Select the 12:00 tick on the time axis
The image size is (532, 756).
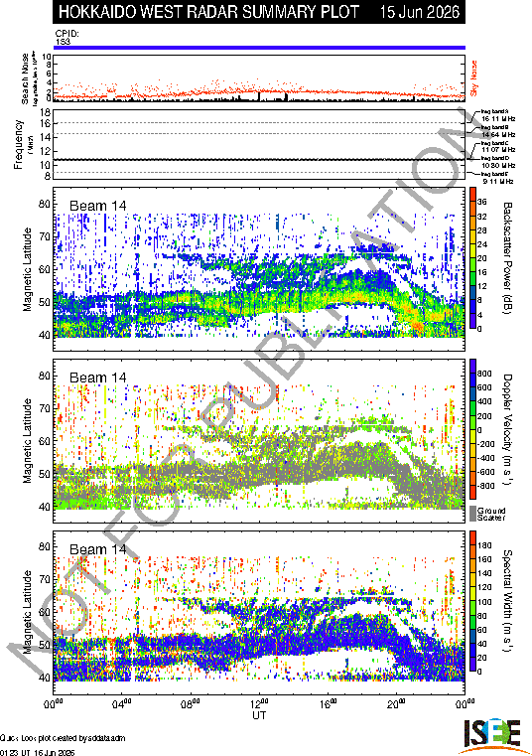[259, 703]
